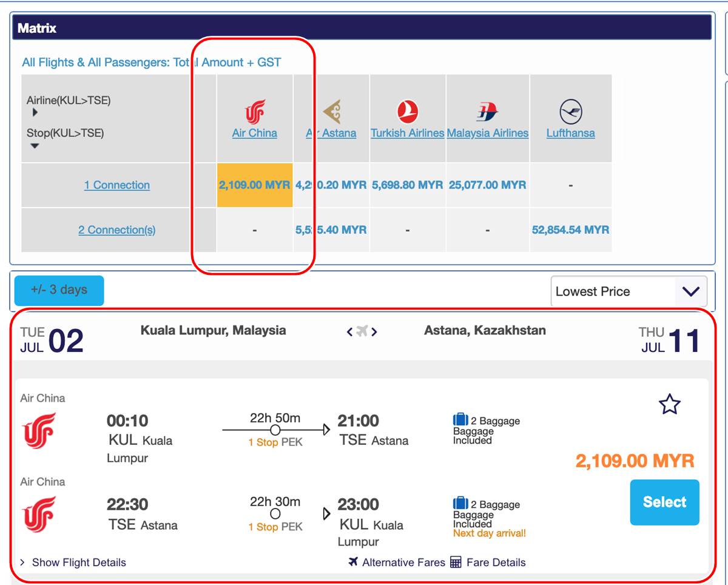The image size is (728, 585).
Task: Collapse the Stop(KUL>TSE) arrow
Action: (35, 146)
